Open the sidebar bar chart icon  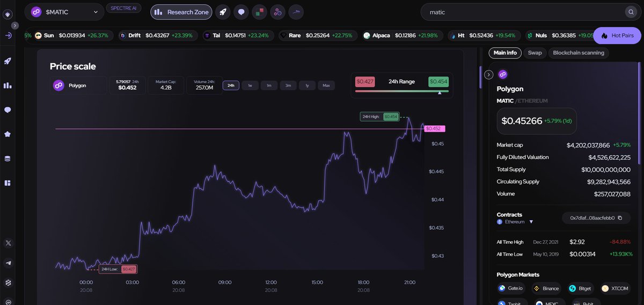8,85
